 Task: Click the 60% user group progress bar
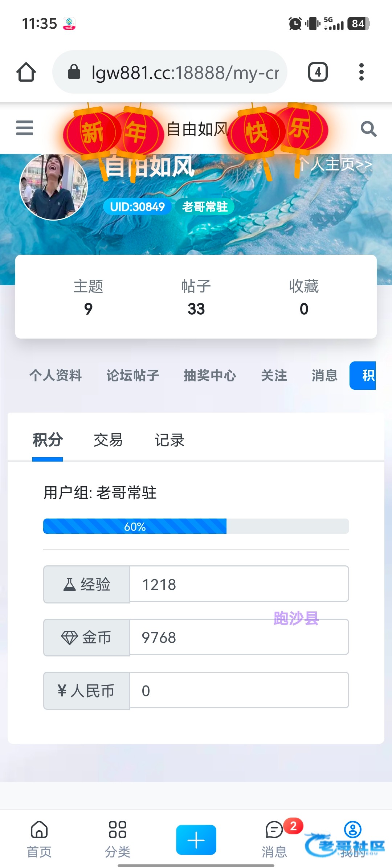(x=196, y=526)
